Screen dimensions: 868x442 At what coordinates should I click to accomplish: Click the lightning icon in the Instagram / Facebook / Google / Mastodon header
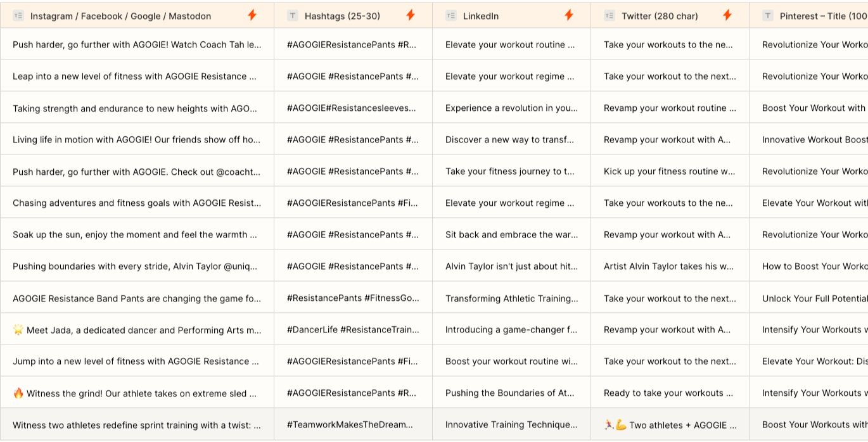252,15
